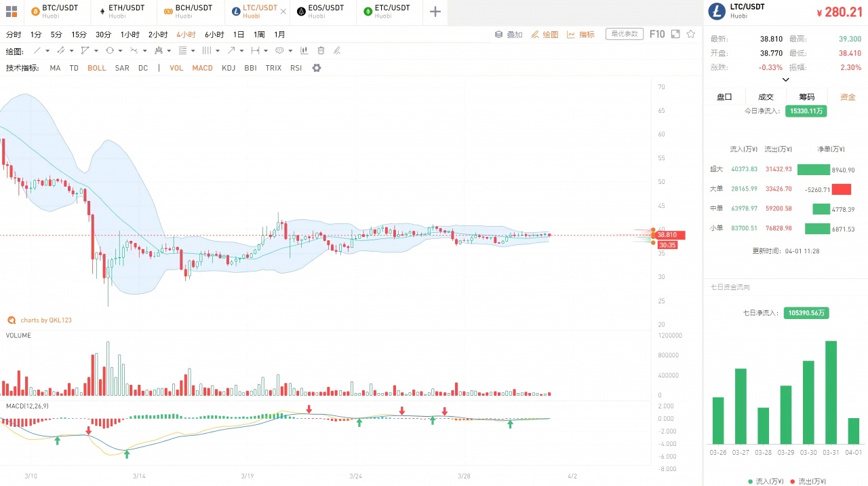This screenshot has width=868, height=486.
Task: Open the 筹码 tab
Action: (806, 97)
